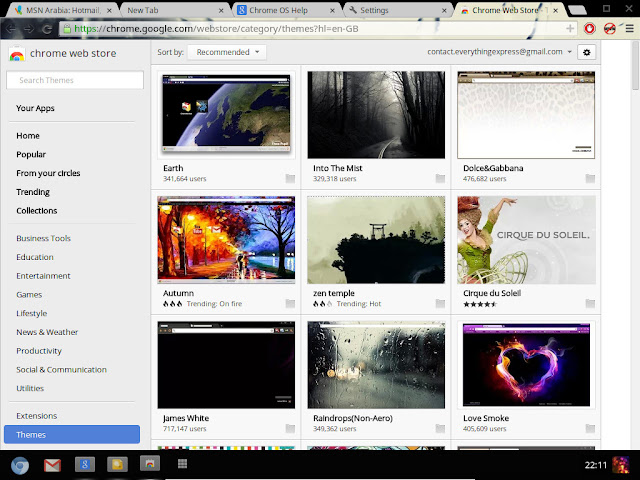640x480 pixels.
Task: Open From your circles section
Action: point(48,173)
